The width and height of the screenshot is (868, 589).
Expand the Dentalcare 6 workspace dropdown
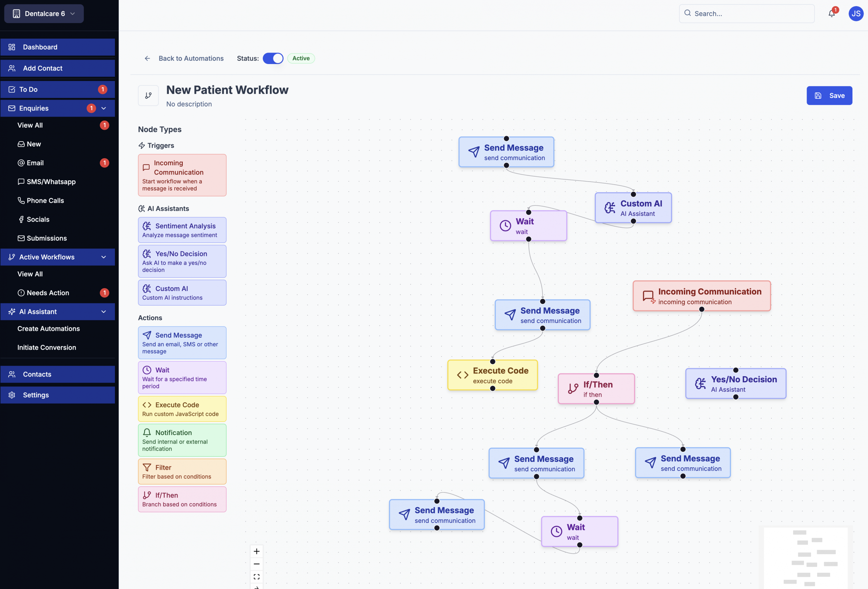tap(44, 14)
